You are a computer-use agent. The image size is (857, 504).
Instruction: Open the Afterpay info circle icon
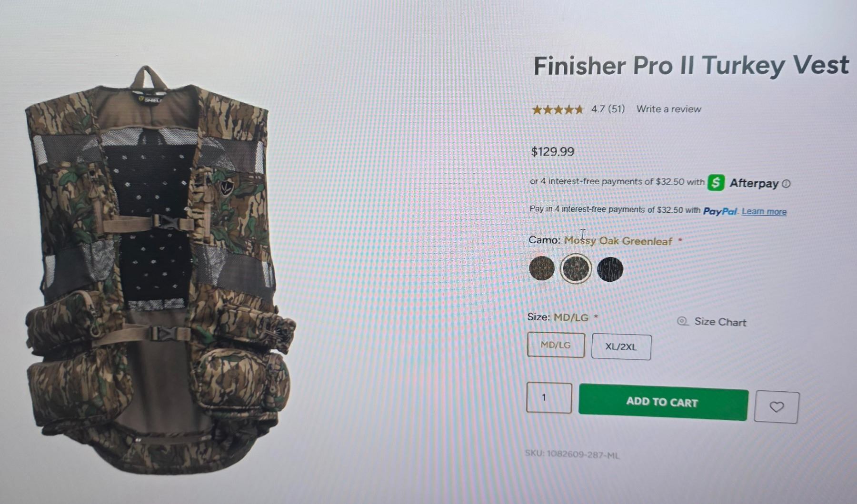[786, 184]
